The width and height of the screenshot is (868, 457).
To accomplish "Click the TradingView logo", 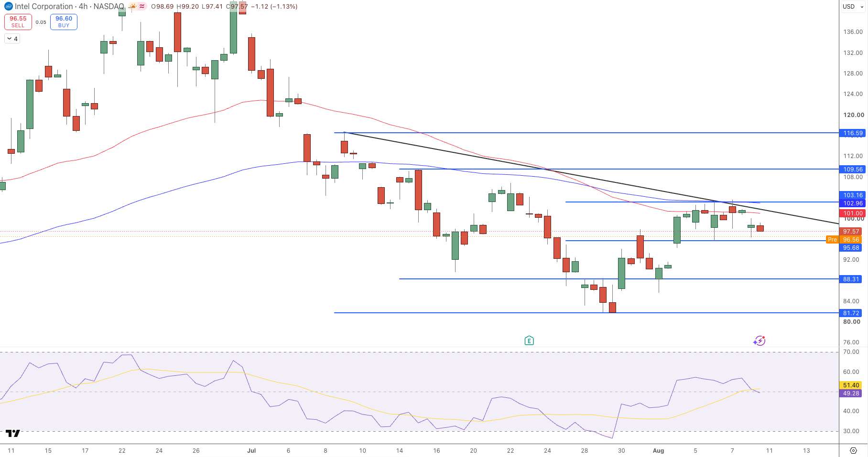I will pos(13,433).
